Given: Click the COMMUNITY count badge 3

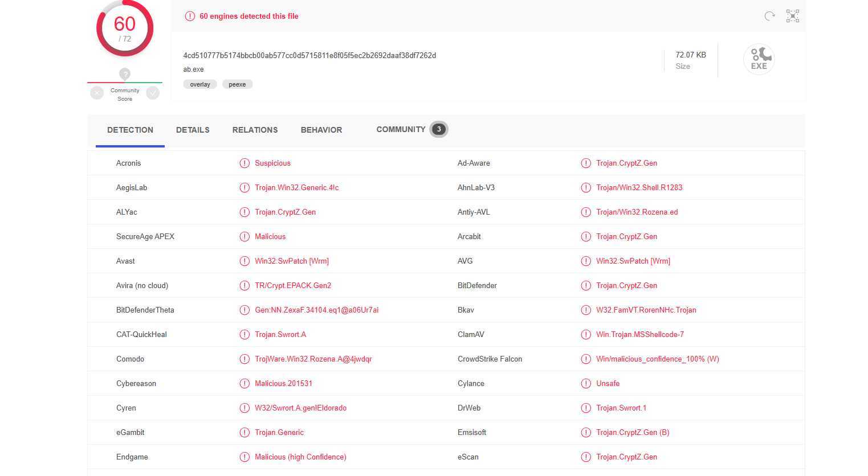Looking at the screenshot, I should 439,129.
